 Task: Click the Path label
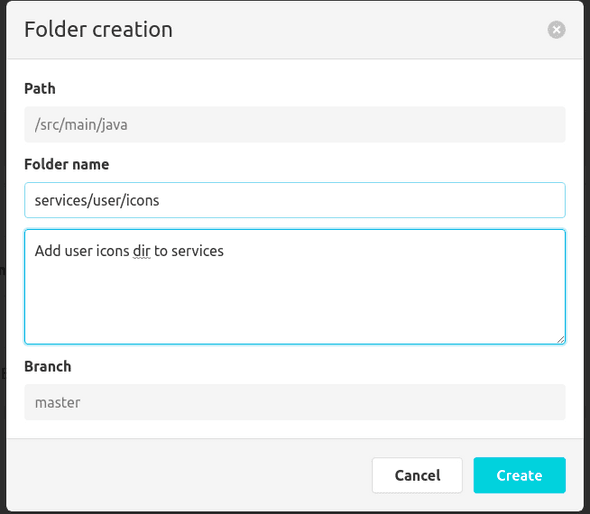(40, 89)
